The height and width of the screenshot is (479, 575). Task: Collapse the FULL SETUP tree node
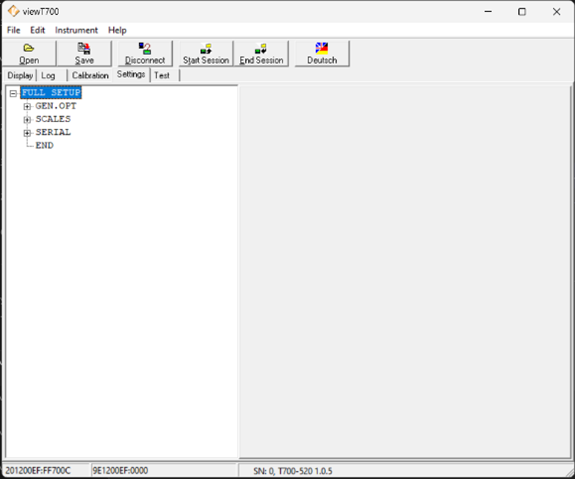pyautogui.click(x=13, y=93)
